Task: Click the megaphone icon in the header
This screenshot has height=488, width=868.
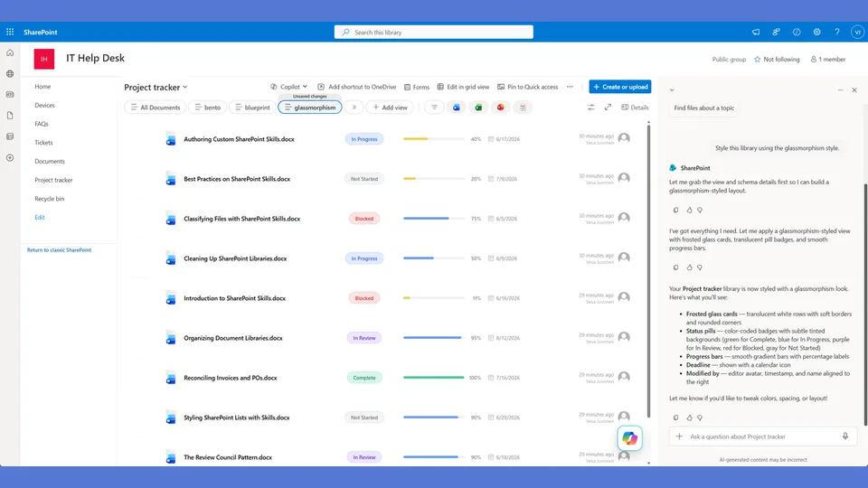Action: coord(756,33)
